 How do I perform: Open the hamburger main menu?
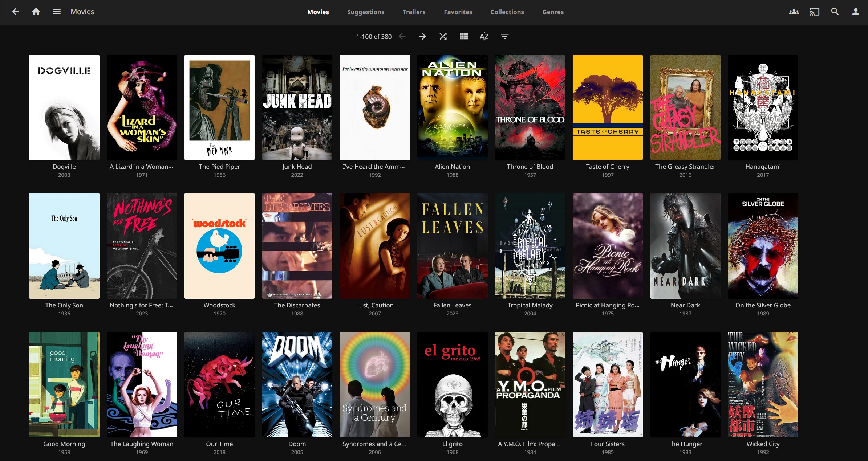56,12
